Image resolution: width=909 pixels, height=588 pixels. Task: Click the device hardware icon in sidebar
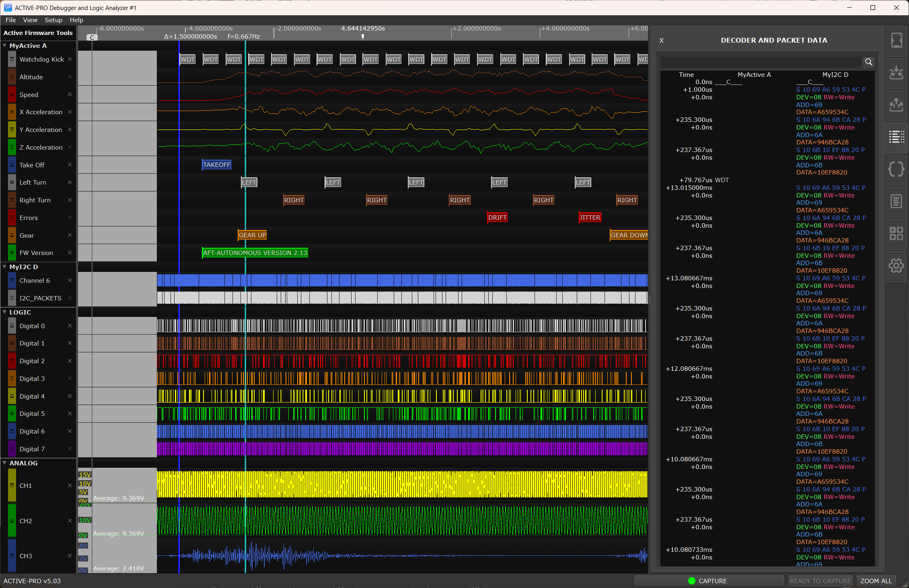click(896, 40)
